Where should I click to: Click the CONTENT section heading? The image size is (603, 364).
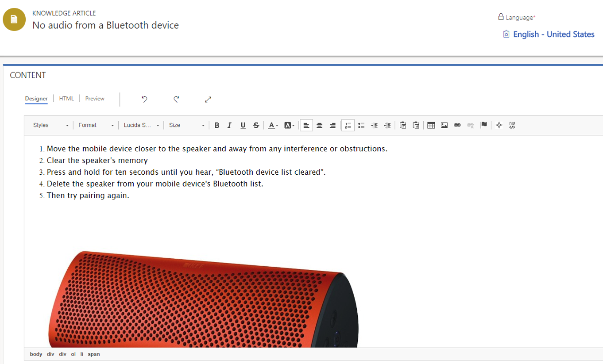click(28, 75)
